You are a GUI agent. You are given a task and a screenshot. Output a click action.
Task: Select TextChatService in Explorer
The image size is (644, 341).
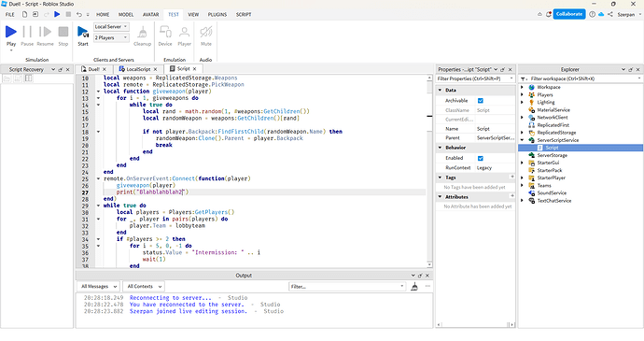click(554, 201)
